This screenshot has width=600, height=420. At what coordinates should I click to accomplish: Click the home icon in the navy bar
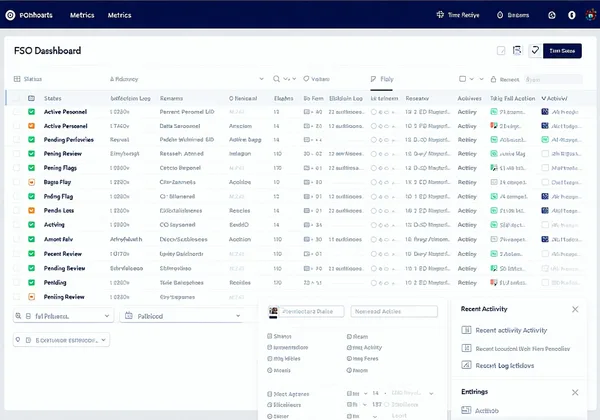click(551, 15)
